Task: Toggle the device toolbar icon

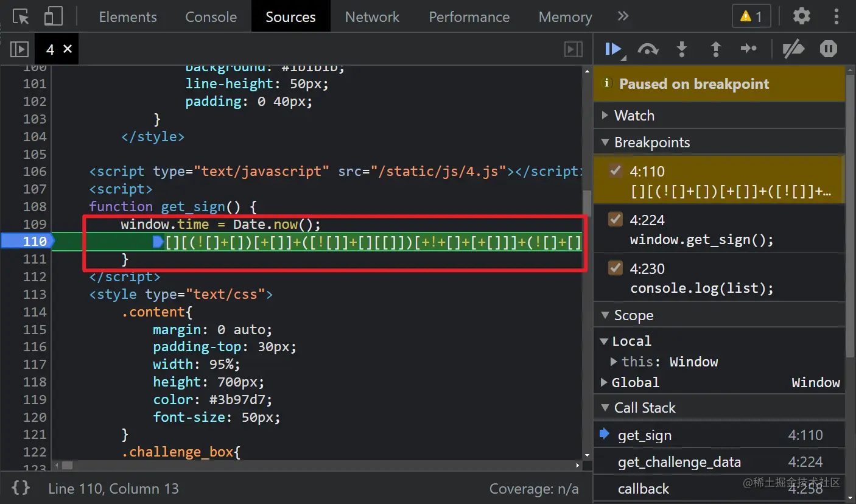Action: 54,16
